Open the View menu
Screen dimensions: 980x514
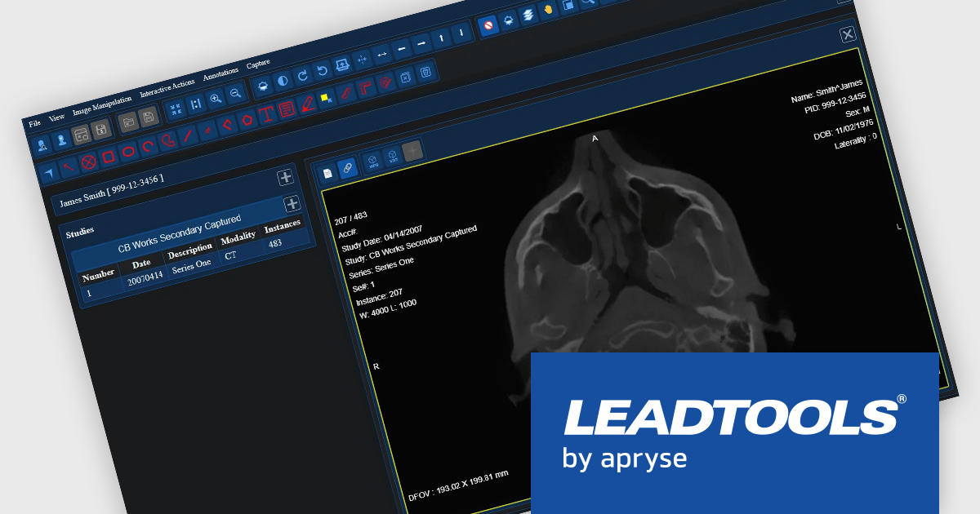(x=56, y=117)
